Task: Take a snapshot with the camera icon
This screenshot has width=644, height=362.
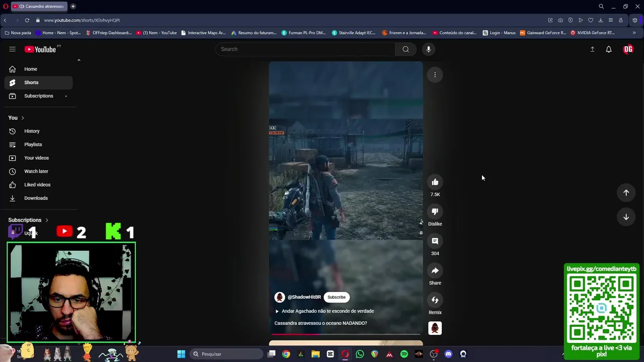Action: point(560,20)
